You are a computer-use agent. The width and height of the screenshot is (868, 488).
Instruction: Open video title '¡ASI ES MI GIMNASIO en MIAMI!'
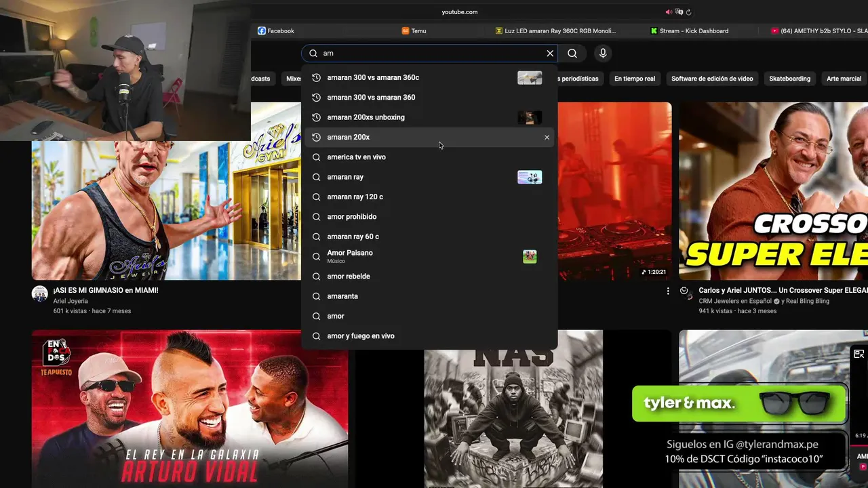click(106, 290)
